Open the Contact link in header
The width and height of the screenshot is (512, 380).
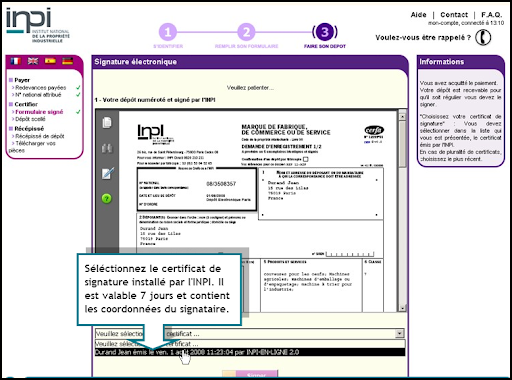click(x=454, y=15)
